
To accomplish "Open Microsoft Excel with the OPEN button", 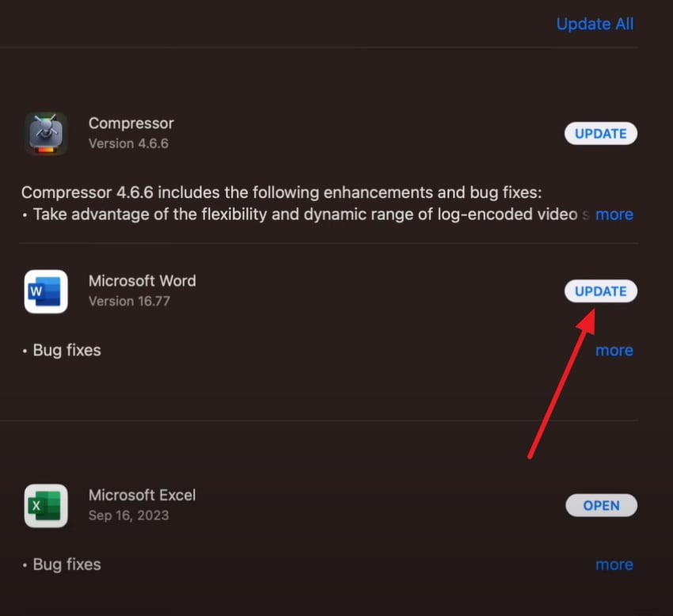I will pos(601,505).
